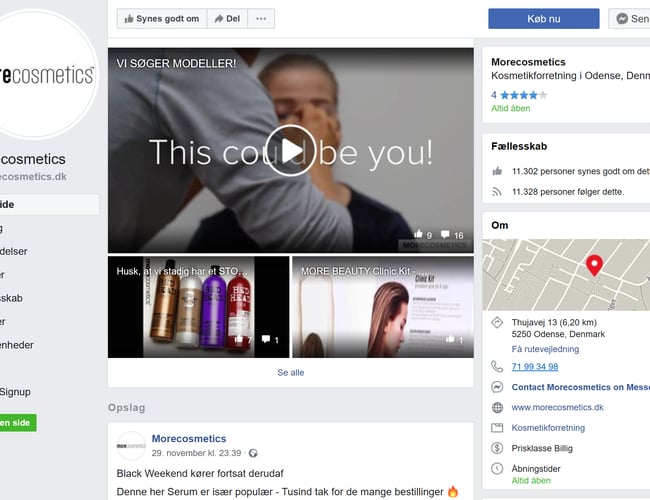Click the category folder icon by Kosmetikforretning
650x500 pixels.
tap(497, 427)
